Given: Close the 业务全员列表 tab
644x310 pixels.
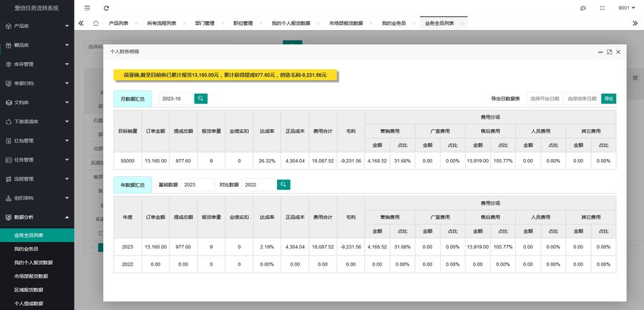Looking at the screenshot, I should (x=462, y=24).
